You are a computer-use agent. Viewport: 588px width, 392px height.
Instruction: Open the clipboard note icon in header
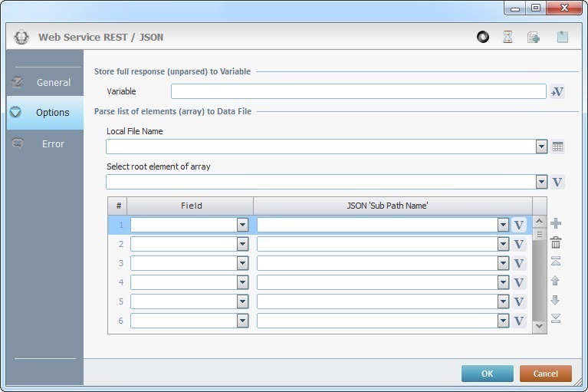(563, 37)
